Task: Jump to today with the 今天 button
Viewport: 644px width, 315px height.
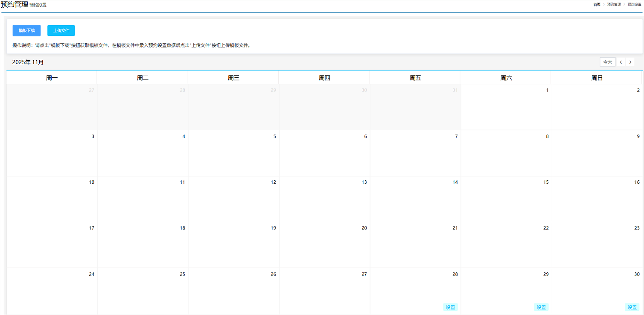Action: [x=608, y=62]
